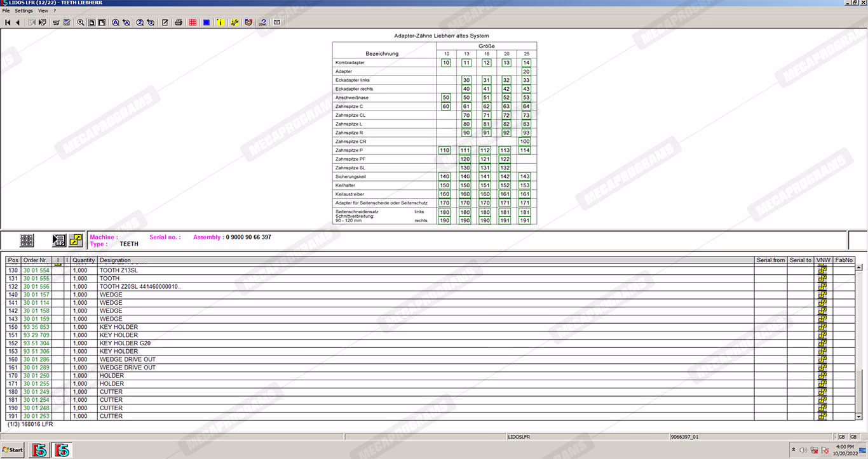
Task: Click HOLDER designation in row 171
Action: (112, 384)
